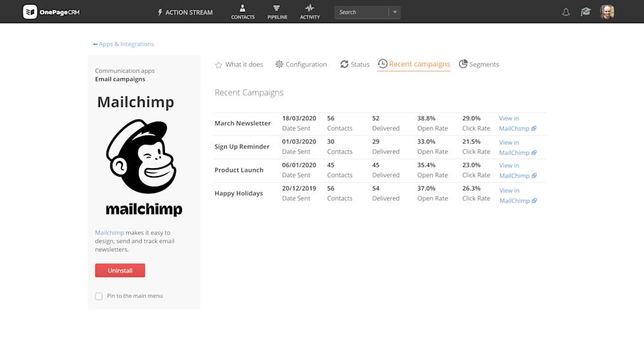The height and width of the screenshot is (362, 644).
Task: Select the Sign Up Reminder campaign name
Action: click(x=242, y=147)
